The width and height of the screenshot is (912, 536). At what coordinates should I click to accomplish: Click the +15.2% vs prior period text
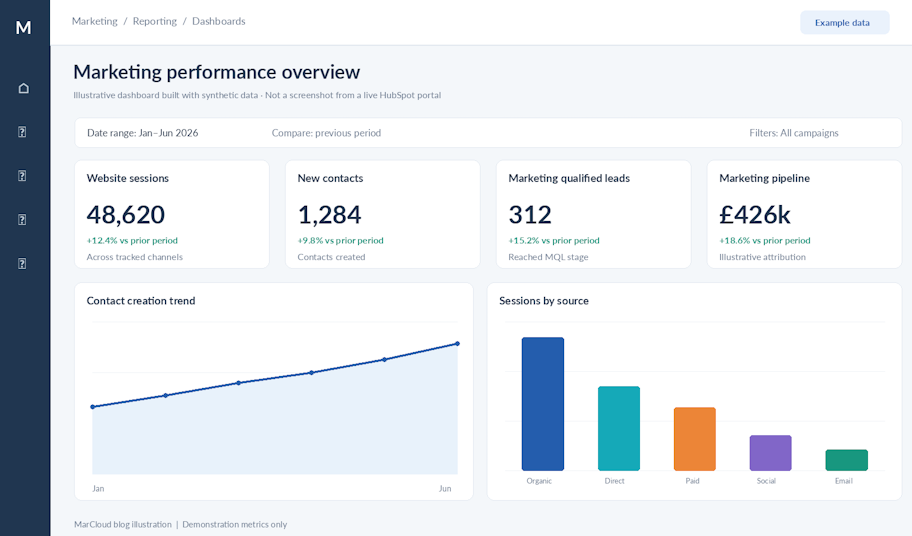tap(554, 240)
